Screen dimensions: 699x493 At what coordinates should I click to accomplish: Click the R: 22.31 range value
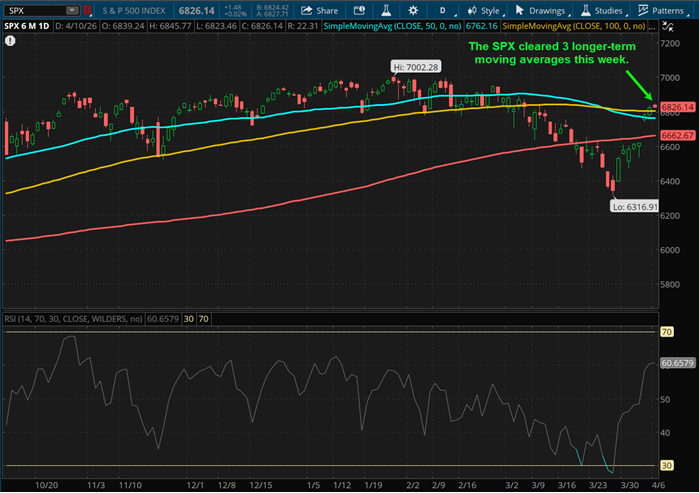click(303, 26)
